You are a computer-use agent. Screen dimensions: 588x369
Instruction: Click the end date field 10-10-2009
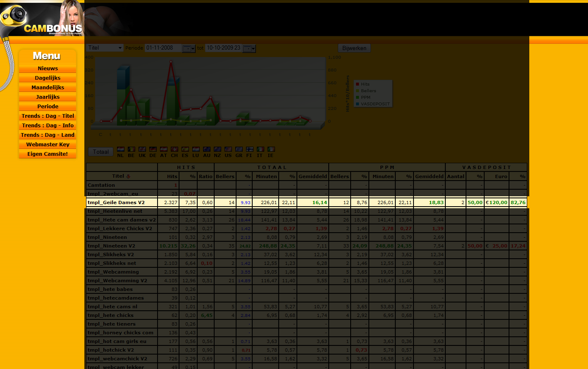(x=223, y=48)
